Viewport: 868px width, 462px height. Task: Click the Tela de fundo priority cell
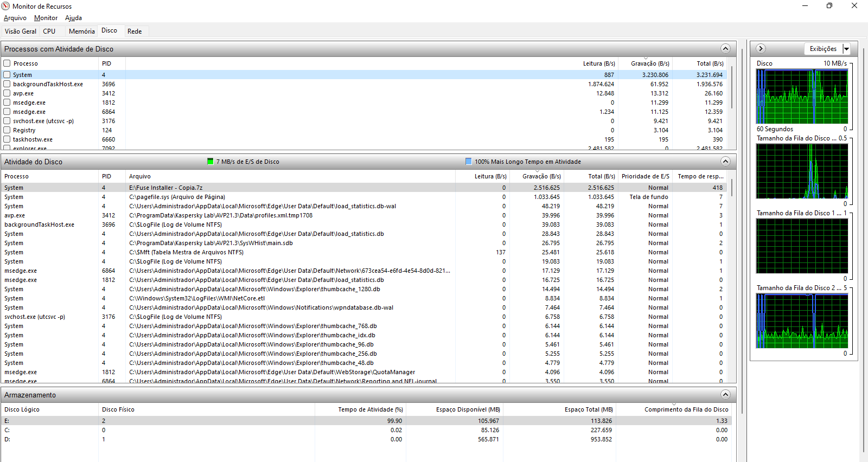(649, 197)
